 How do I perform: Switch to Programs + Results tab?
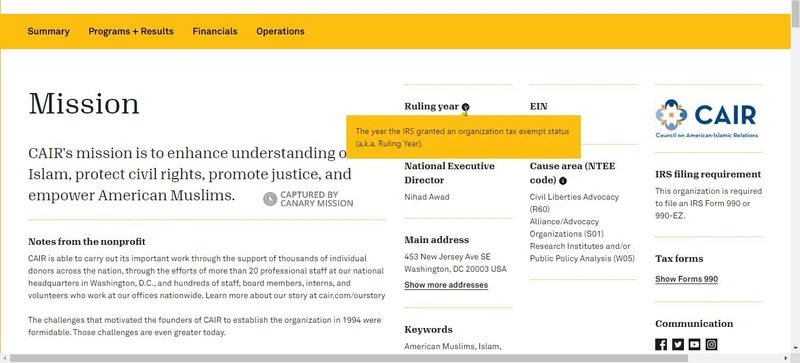[131, 31]
